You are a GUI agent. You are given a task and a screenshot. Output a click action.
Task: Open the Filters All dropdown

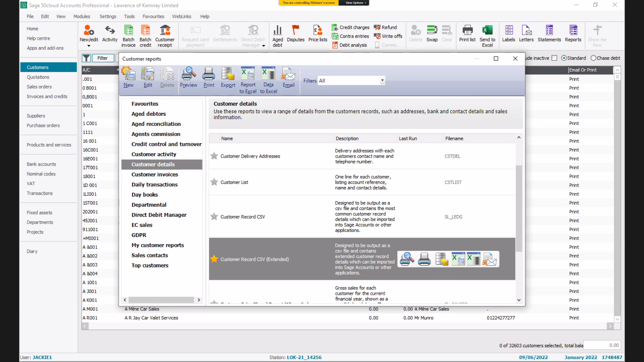[x=382, y=80]
